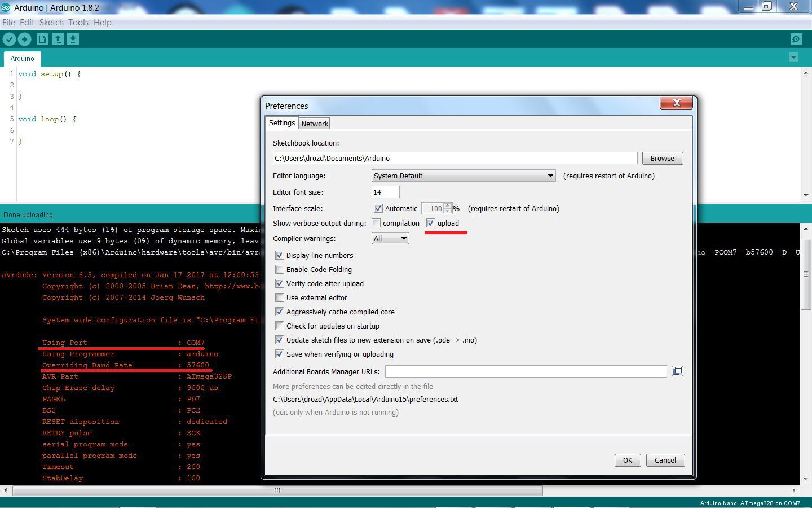Screen dimensions: 812x508
Task: Click the 'COM7' value in console
Action: tap(196, 343)
